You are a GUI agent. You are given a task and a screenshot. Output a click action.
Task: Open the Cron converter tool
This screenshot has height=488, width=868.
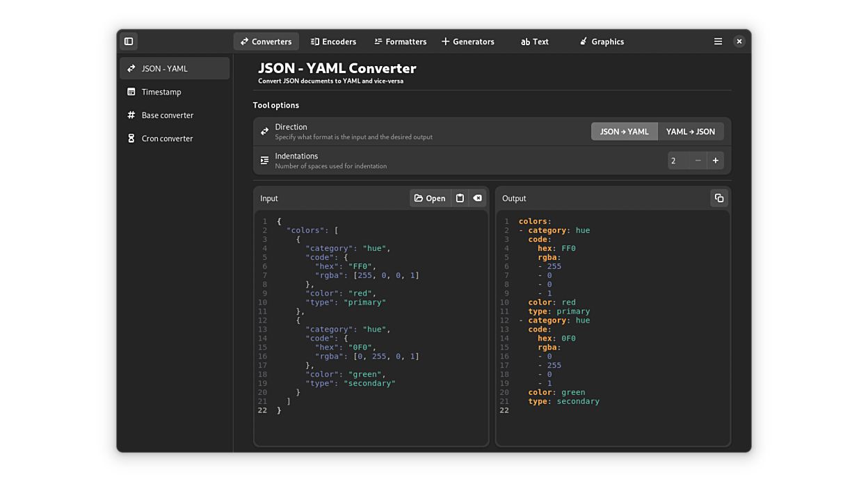click(x=167, y=138)
